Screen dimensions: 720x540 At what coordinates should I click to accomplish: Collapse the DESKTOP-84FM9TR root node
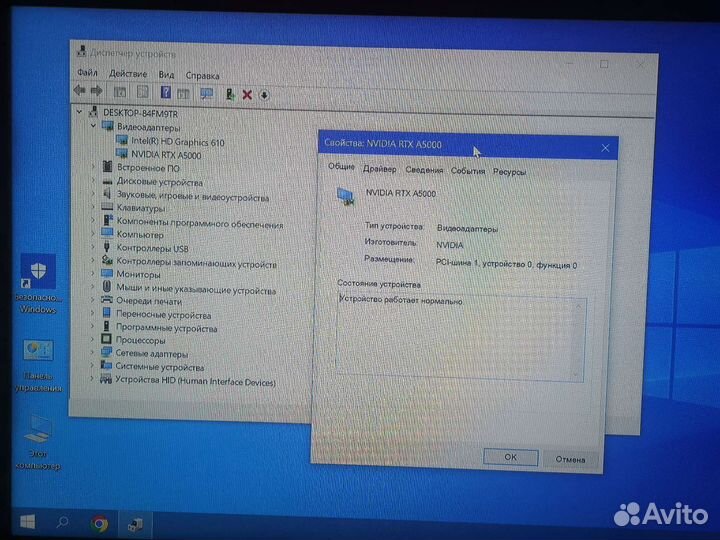(x=79, y=112)
